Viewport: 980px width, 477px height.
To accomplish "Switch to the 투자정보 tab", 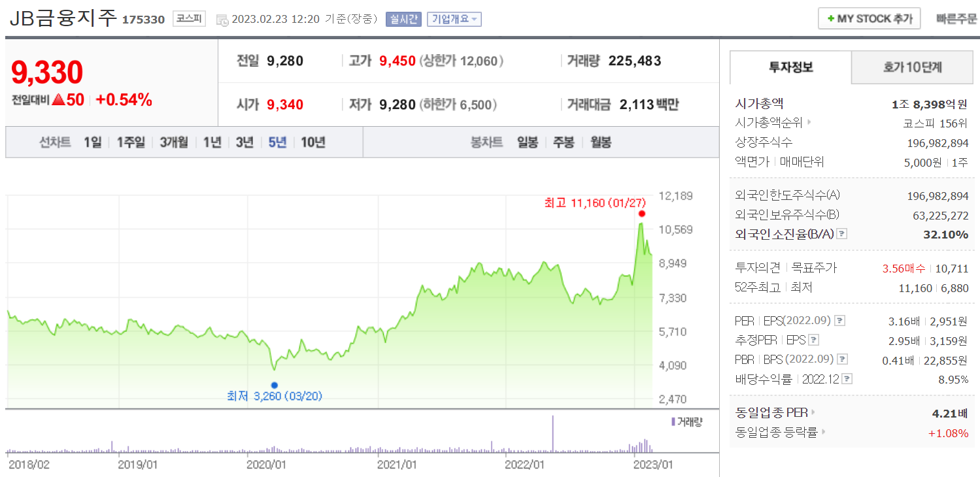I will (x=791, y=67).
